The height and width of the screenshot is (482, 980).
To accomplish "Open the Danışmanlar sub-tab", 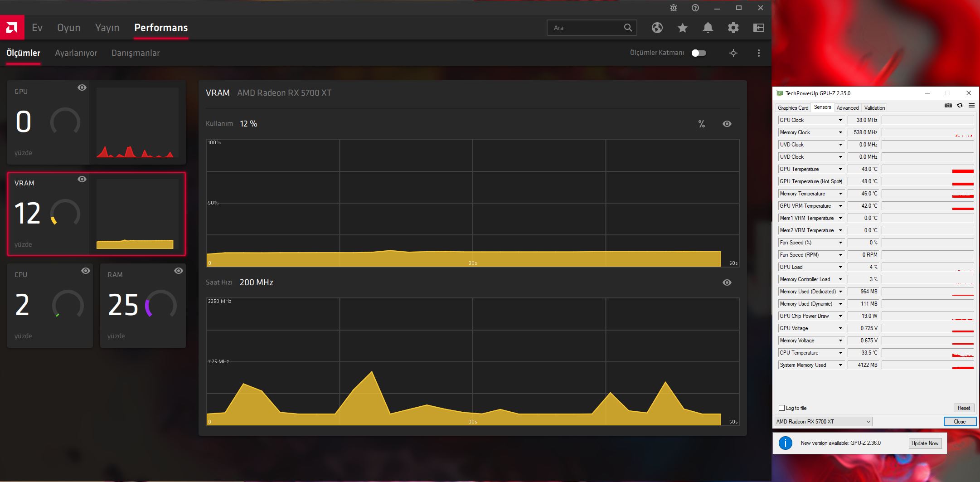I will 136,53.
